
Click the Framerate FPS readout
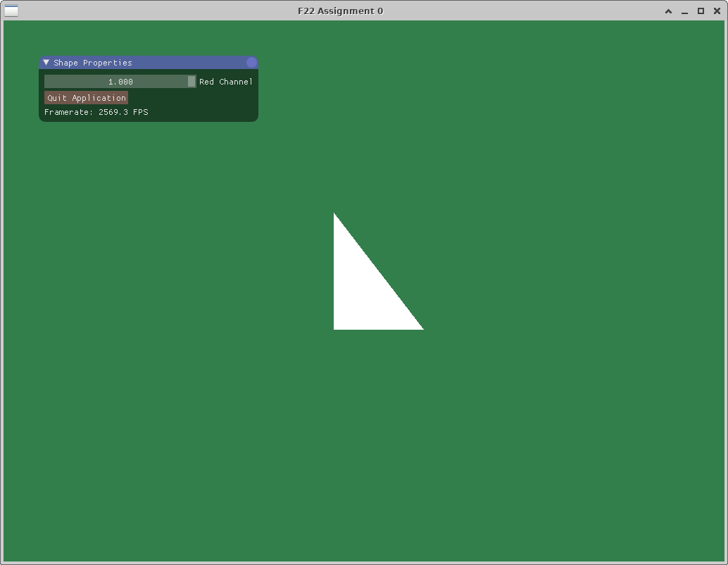click(96, 112)
